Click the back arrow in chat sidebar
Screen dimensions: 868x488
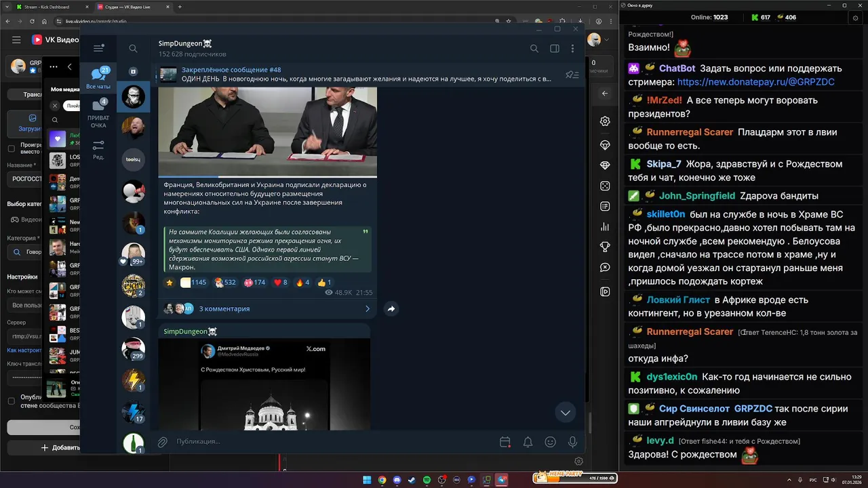tap(605, 94)
